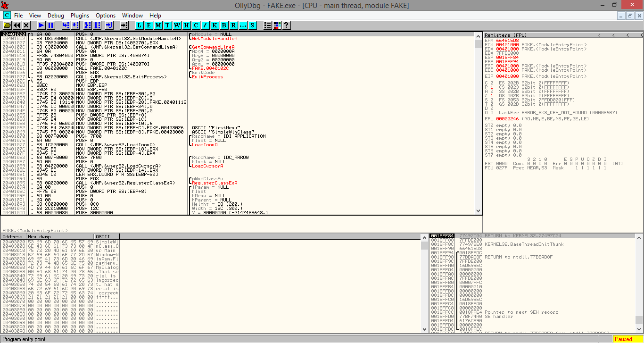The width and height of the screenshot is (644, 343).
Task: Select the EFL value 00000246
Action: (x=507, y=119)
